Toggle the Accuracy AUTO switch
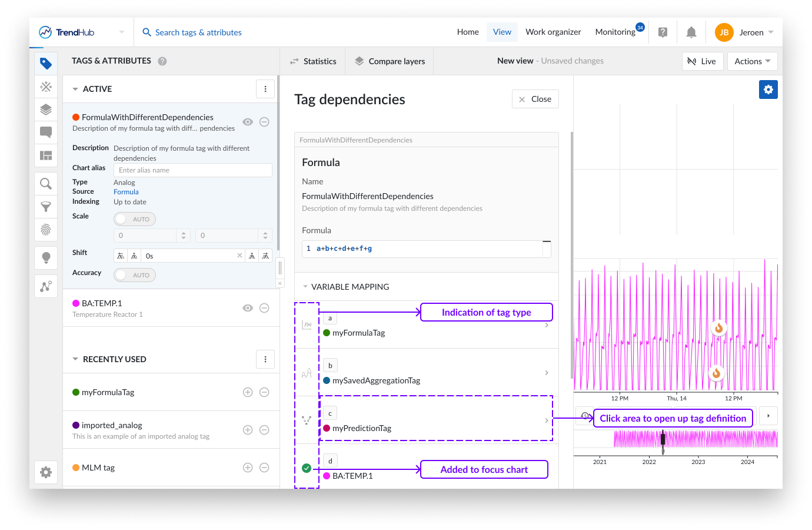Image resolution: width=812 pixels, height=530 pixels. (x=134, y=275)
